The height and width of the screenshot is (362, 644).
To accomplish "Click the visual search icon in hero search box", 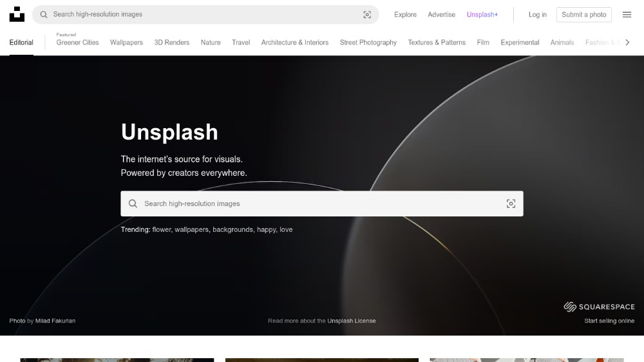I will (511, 204).
